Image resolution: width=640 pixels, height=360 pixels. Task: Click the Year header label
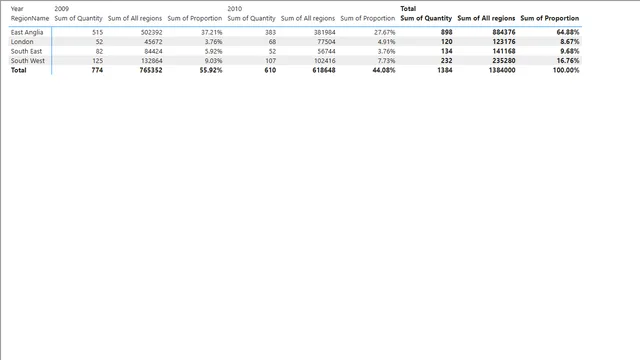point(17,9)
